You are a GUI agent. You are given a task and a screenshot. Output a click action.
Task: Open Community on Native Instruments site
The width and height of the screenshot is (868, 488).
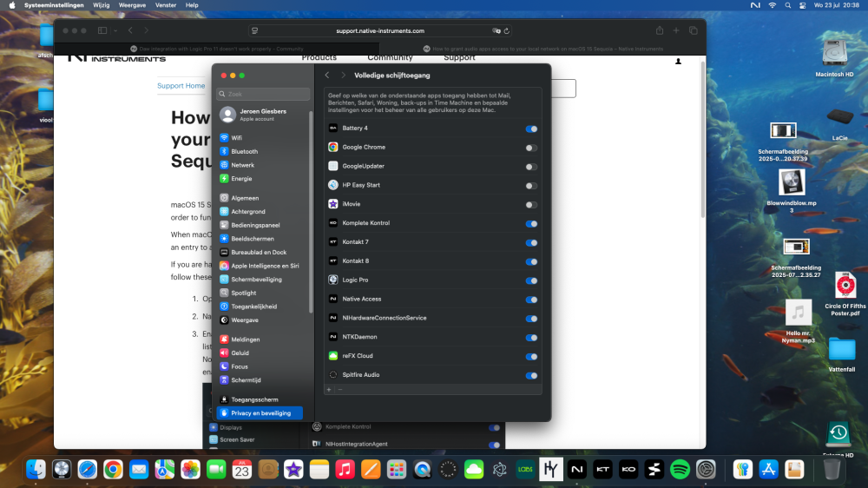(390, 57)
